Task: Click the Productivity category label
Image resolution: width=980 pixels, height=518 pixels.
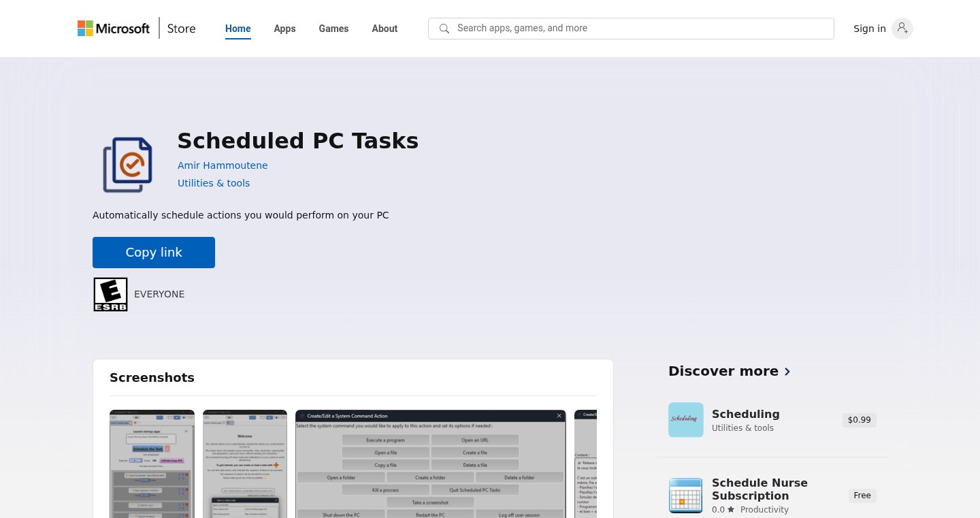Action: [765, 510]
